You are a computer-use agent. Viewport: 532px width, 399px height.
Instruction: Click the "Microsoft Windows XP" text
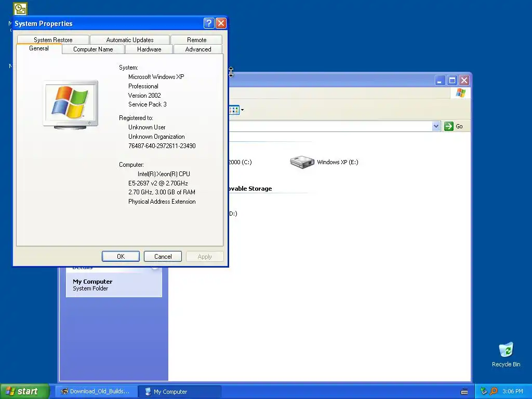[x=156, y=77]
